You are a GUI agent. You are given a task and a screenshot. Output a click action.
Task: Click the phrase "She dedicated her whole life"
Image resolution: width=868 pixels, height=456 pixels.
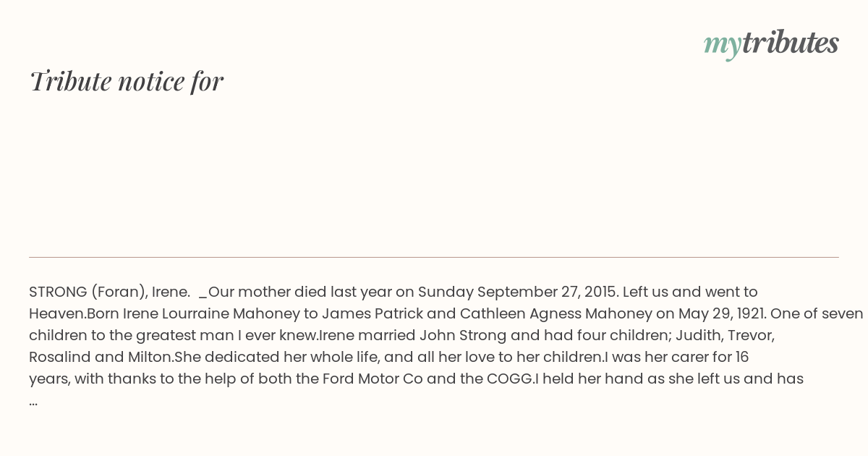point(277,357)
